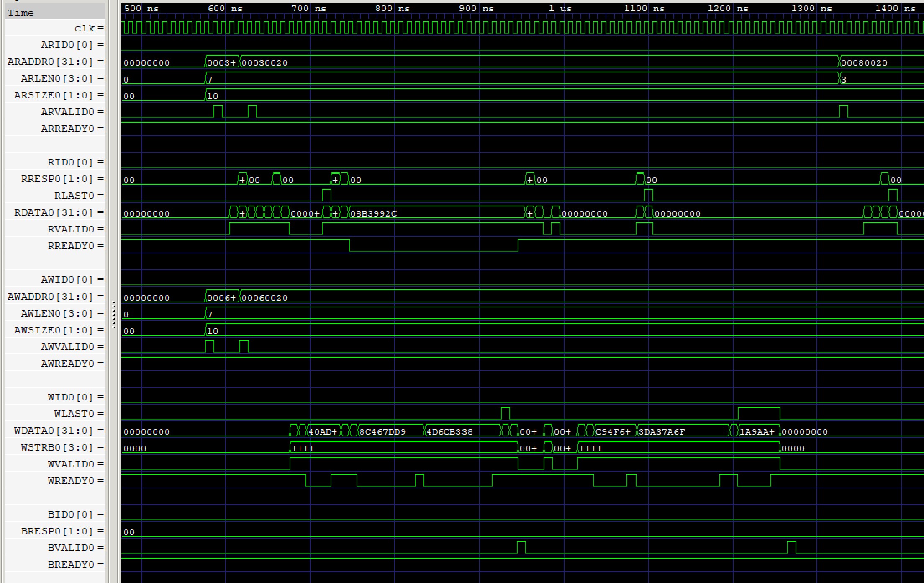Image resolution: width=924 pixels, height=583 pixels.
Task: Select the clk signal name
Action: tap(85, 28)
